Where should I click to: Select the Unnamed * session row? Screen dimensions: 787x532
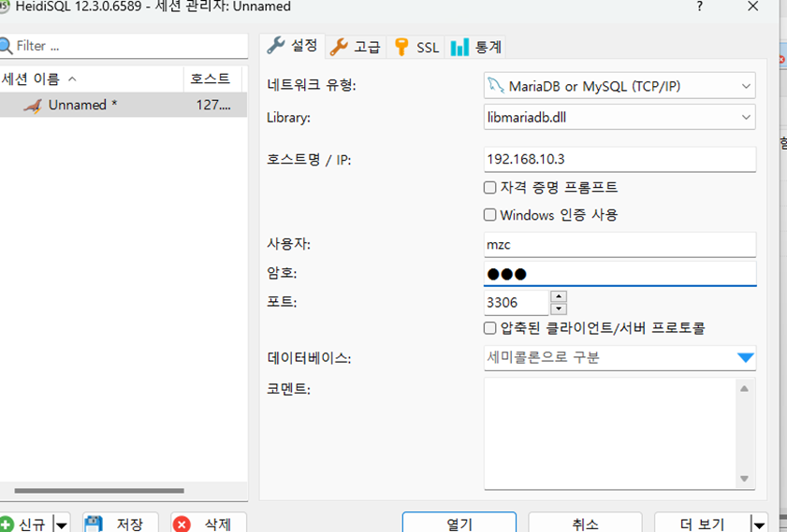(123, 105)
